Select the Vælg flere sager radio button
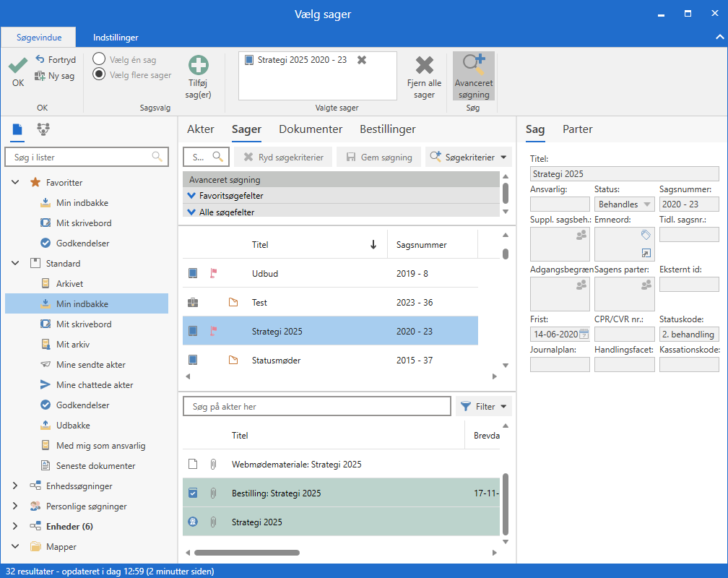 point(99,74)
